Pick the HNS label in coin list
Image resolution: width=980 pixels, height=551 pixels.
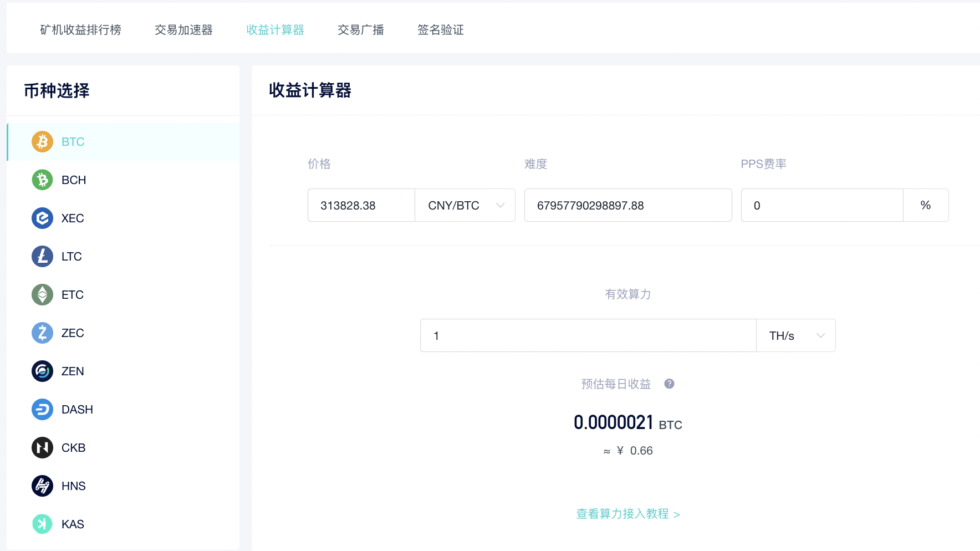(x=74, y=486)
